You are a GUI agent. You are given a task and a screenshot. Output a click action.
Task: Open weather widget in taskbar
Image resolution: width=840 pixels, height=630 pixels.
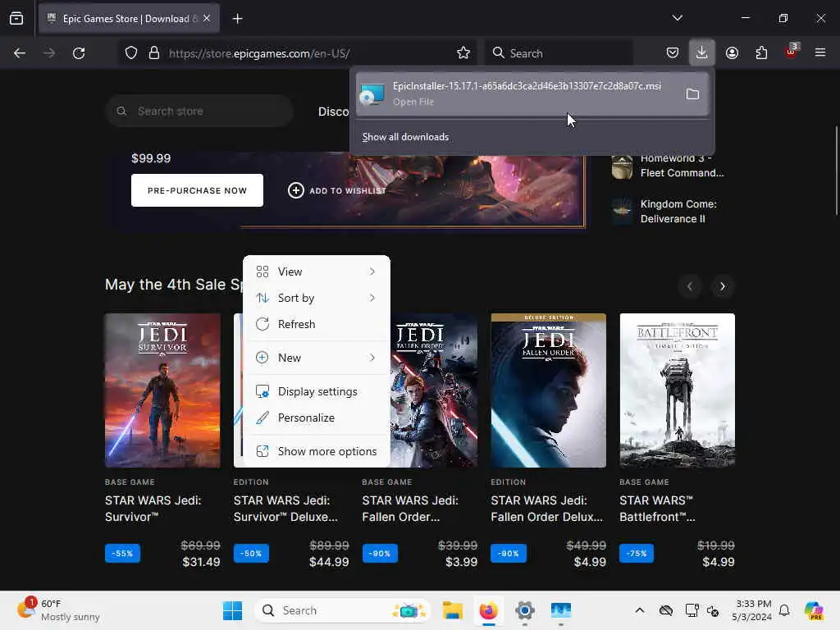pyautogui.click(x=58, y=610)
